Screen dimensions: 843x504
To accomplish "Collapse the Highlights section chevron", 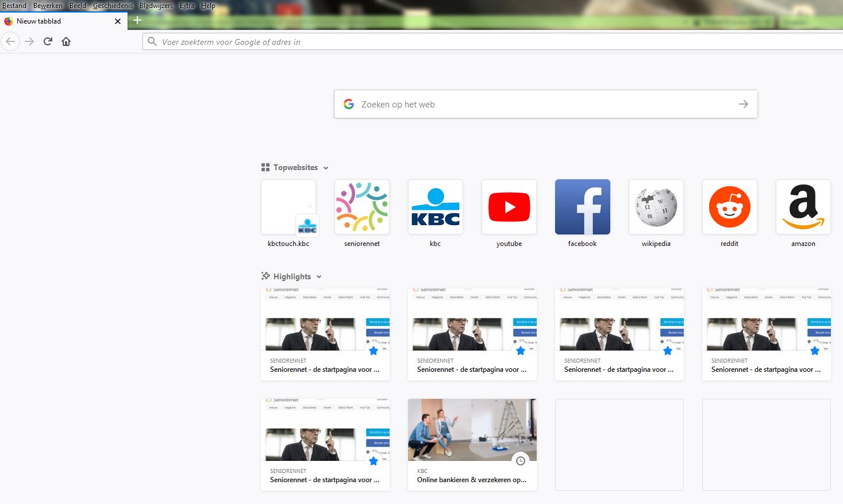I will tap(319, 277).
